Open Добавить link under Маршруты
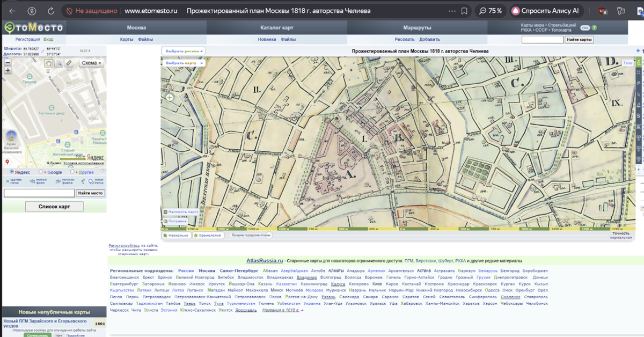644x337 pixels. pos(430,39)
